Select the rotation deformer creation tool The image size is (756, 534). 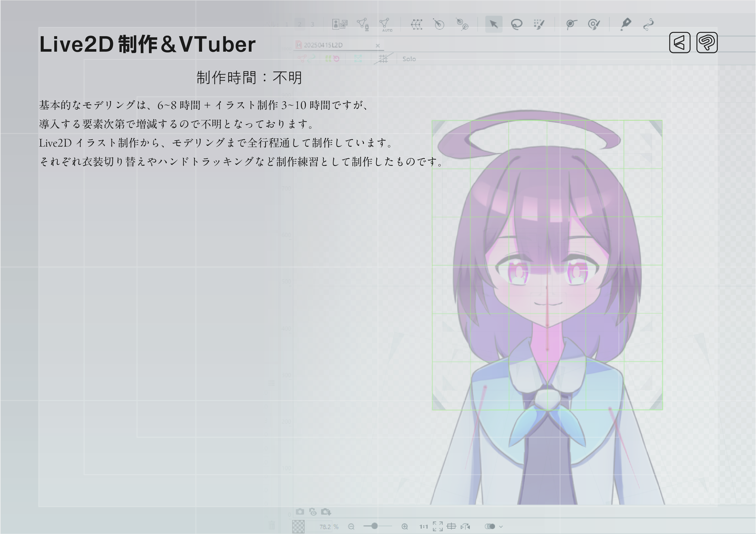click(x=439, y=24)
